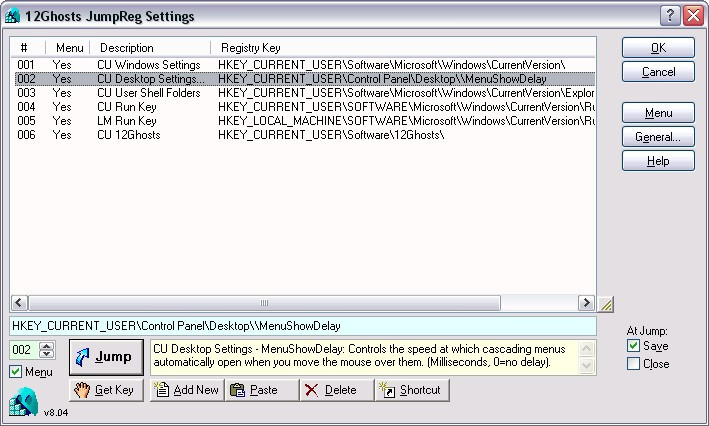709x426 pixels.
Task: Uncheck the Save checkbox under At Jump
Action: (633, 346)
